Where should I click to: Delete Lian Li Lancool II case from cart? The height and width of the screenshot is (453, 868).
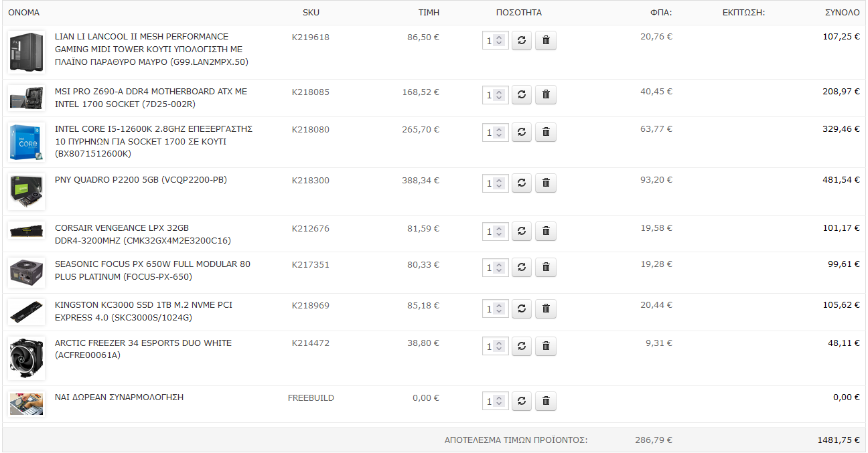pyautogui.click(x=546, y=40)
